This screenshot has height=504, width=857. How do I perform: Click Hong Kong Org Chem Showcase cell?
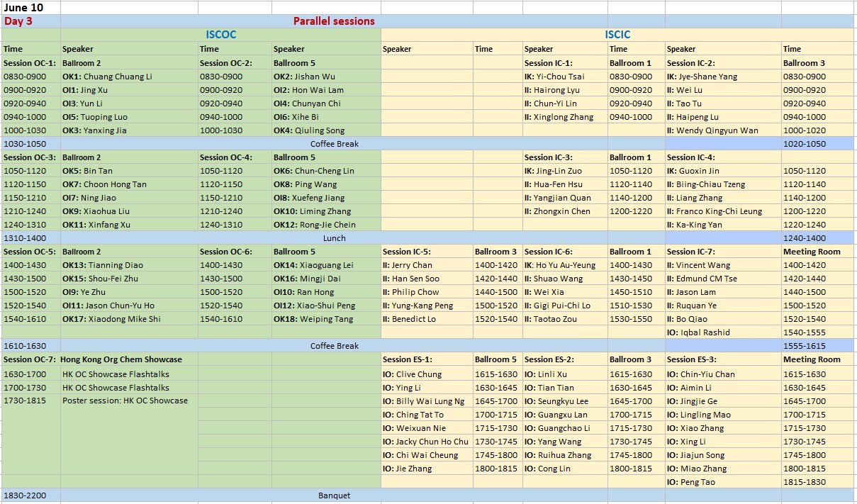pyautogui.click(x=129, y=359)
